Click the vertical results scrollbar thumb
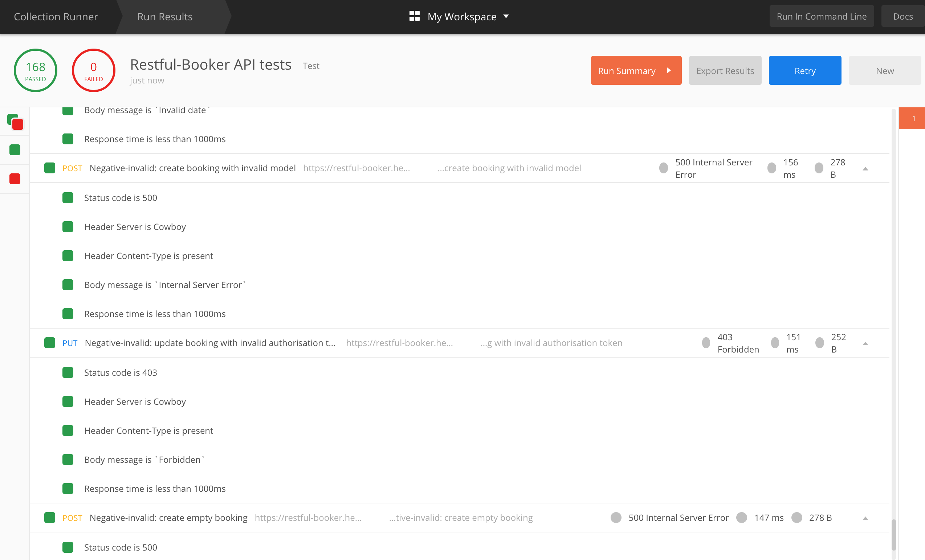925x560 pixels. [894, 535]
